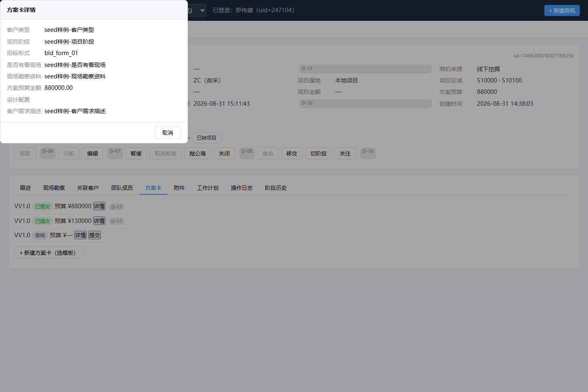Click the 移交 action button
Screen dimensions: 588x392
coord(292,154)
